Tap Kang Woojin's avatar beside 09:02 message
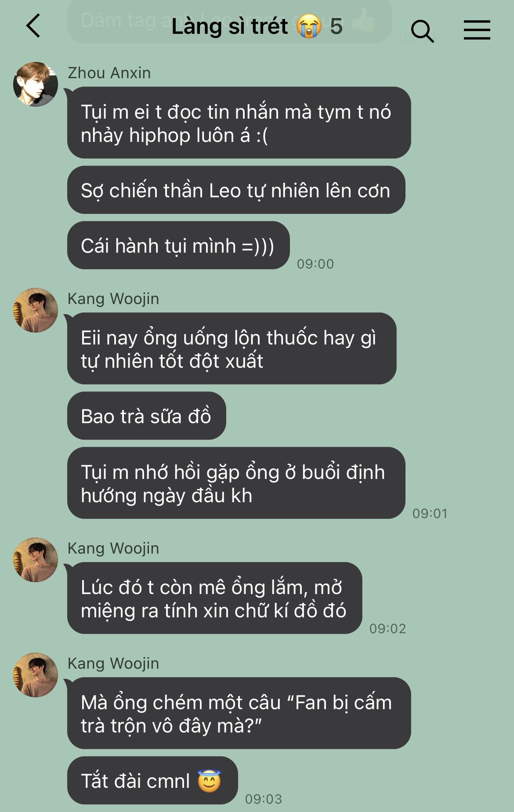514x812 pixels. pos(36,560)
